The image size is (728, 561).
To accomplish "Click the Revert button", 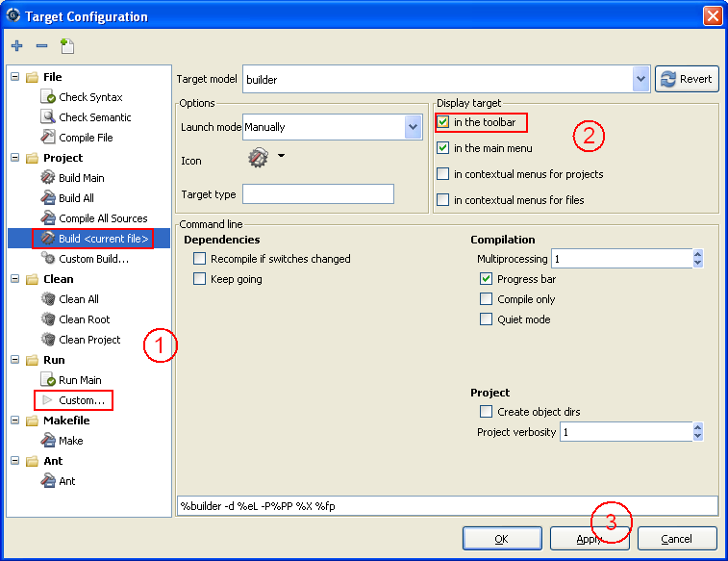I will click(687, 79).
